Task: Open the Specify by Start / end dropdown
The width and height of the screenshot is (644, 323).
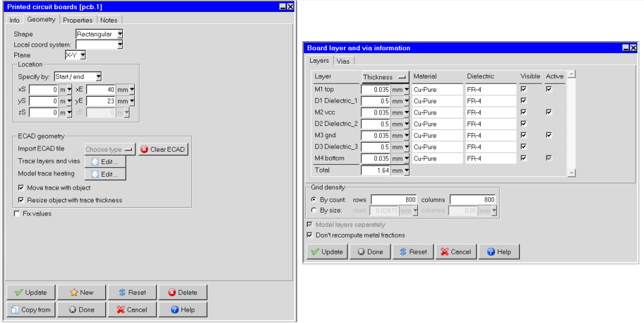Action: click(x=98, y=76)
